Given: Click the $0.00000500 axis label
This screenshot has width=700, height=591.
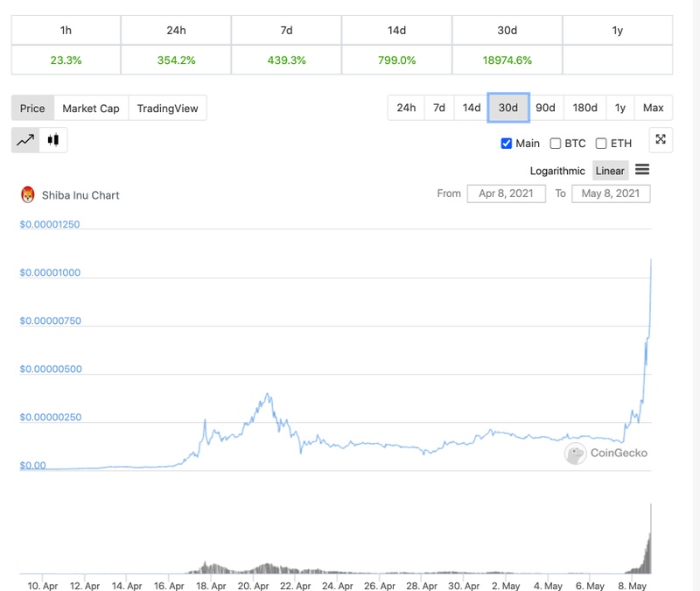Looking at the screenshot, I should point(51,369).
